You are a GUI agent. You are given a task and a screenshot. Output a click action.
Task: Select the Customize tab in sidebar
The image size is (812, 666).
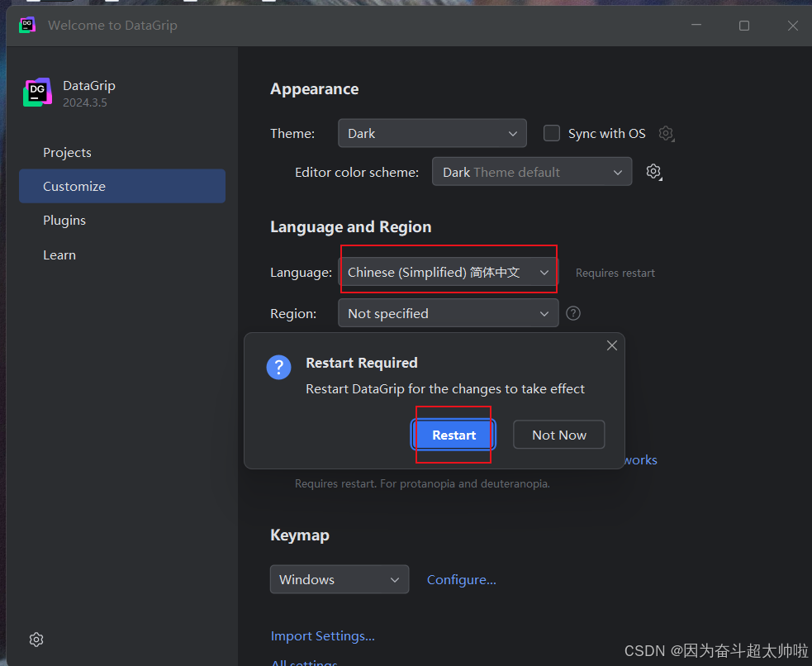point(122,186)
